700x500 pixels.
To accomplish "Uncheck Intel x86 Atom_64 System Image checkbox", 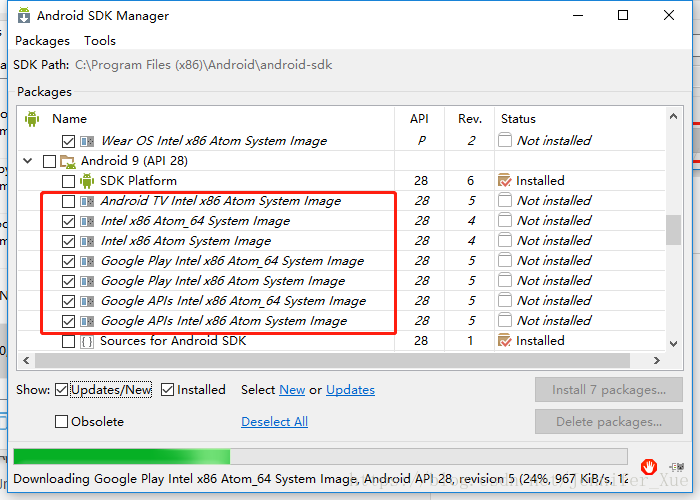I will click(68, 221).
